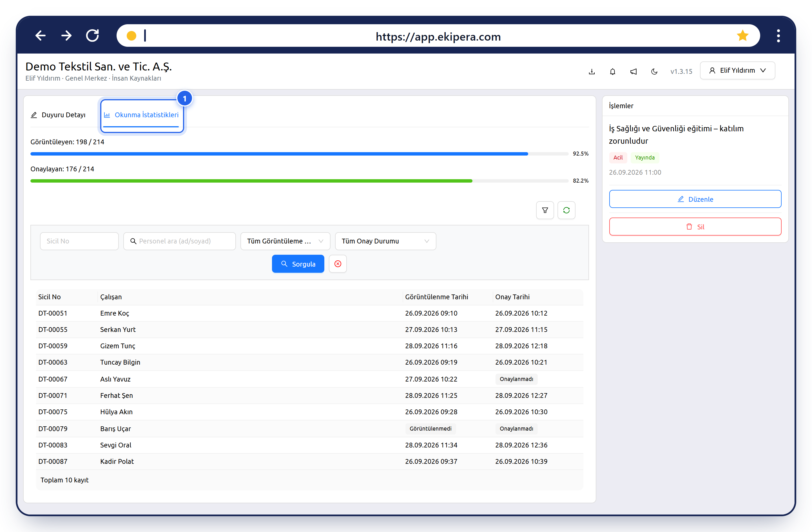Click the browser address bar URL
This screenshot has height=532, width=812.
pos(438,37)
